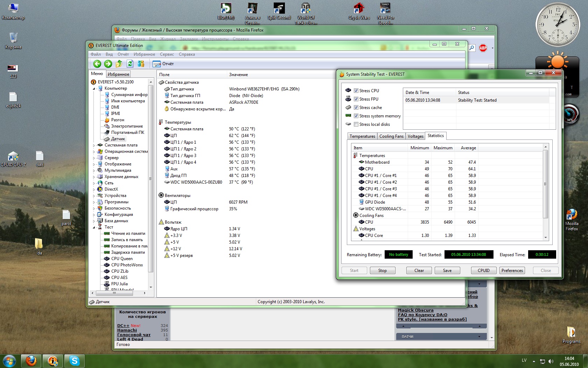The height and width of the screenshot is (368, 588).
Task: Open the Report (Отчёт) wizard toolbar button
Action: pyautogui.click(x=163, y=64)
